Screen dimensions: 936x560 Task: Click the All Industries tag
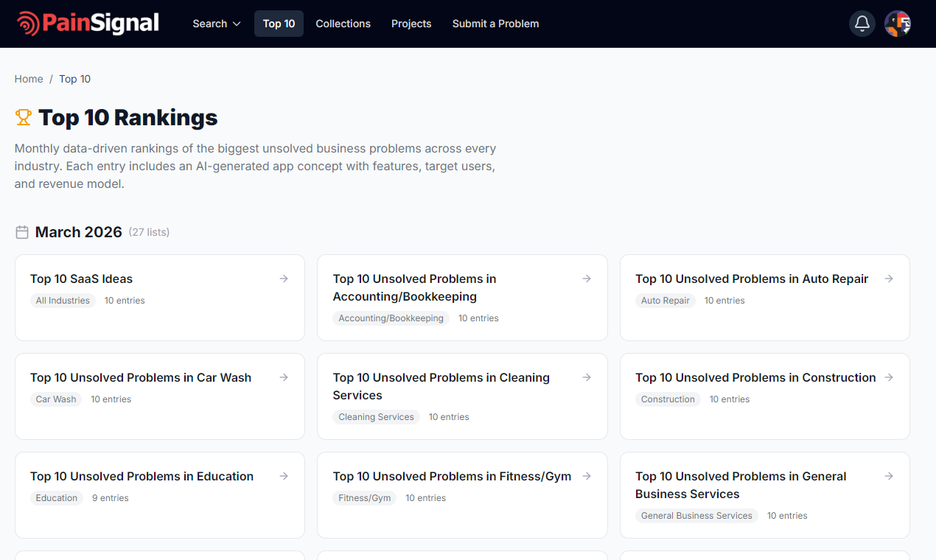pyautogui.click(x=63, y=301)
